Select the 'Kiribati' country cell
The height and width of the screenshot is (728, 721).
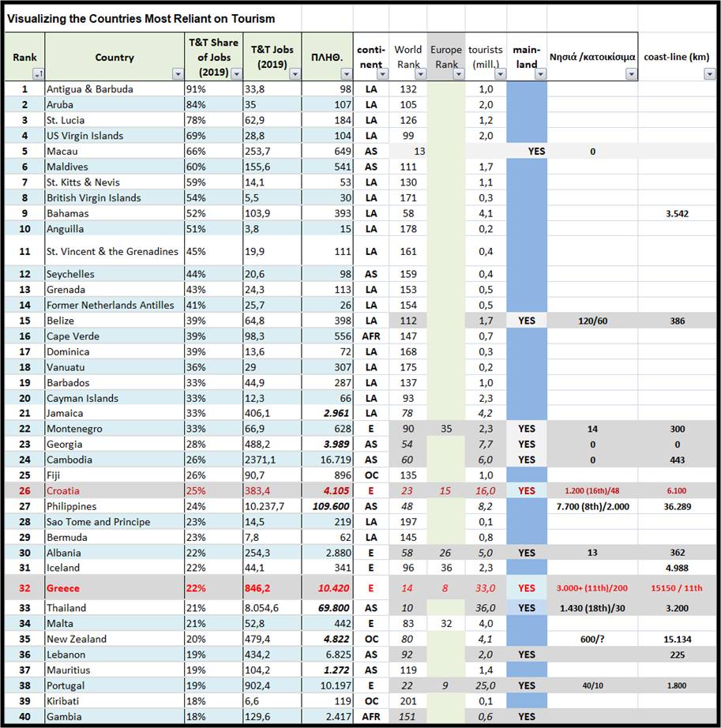coord(115,701)
